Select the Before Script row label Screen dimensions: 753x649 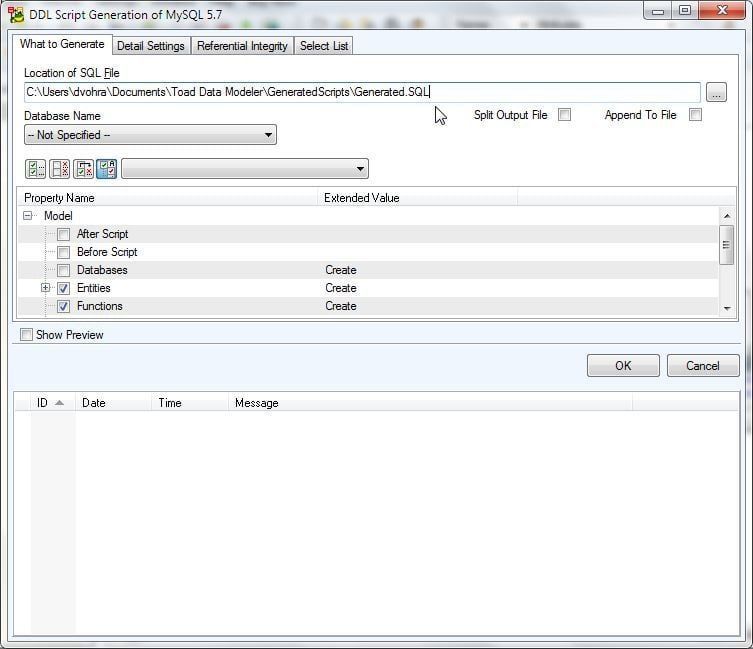pyautogui.click(x=107, y=252)
